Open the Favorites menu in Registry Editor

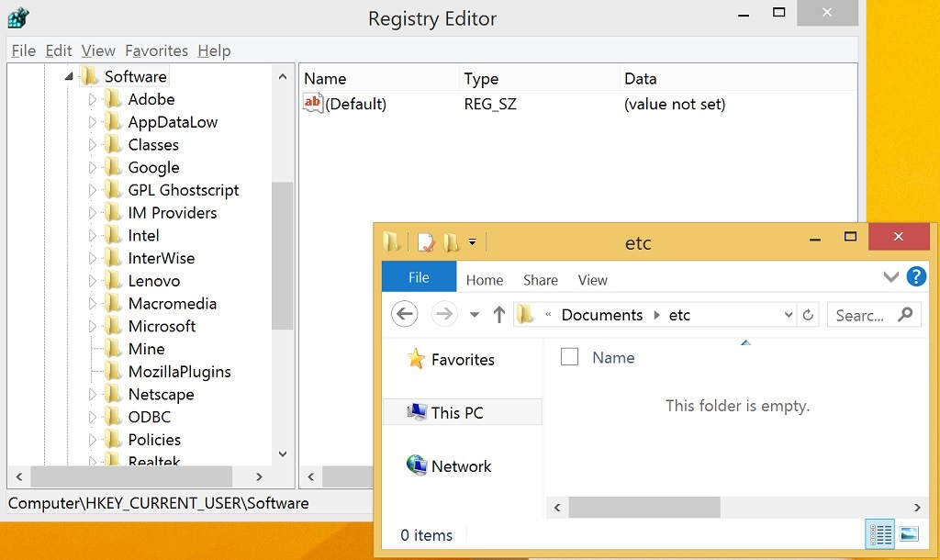[156, 51]
